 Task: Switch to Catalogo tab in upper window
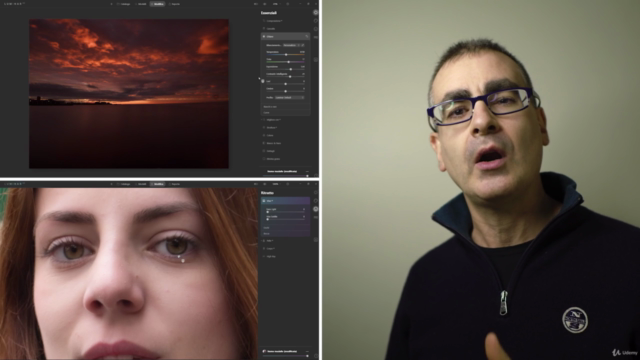[123, 4]
